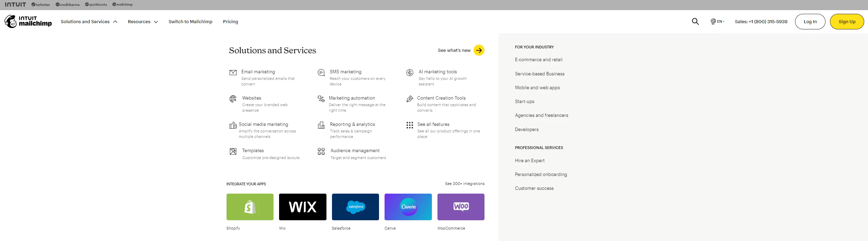Screen dimensions: 868x241
Task: Select Developers industry link
Action: (x=527, y=129)
